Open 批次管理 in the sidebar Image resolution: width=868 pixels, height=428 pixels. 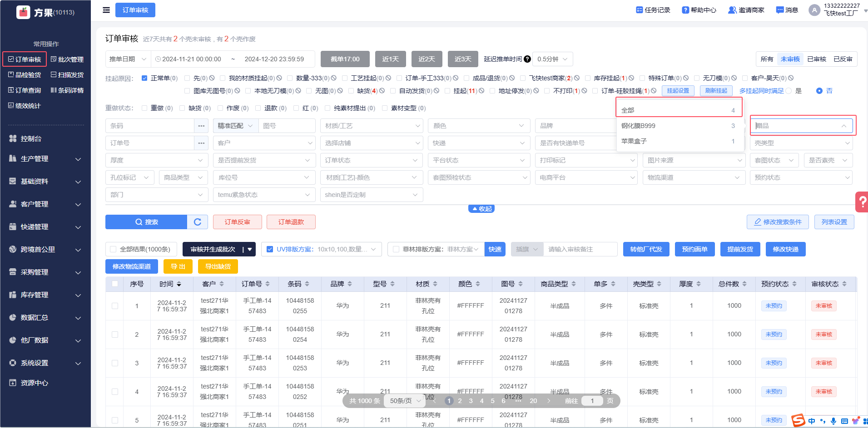point(67,59)
